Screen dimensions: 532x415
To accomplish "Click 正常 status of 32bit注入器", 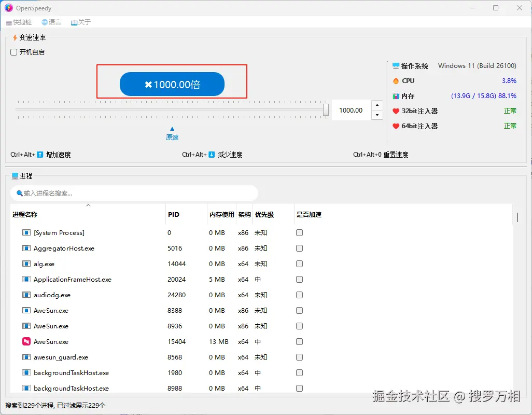I will pyautogui.click(x=510, y=111).
